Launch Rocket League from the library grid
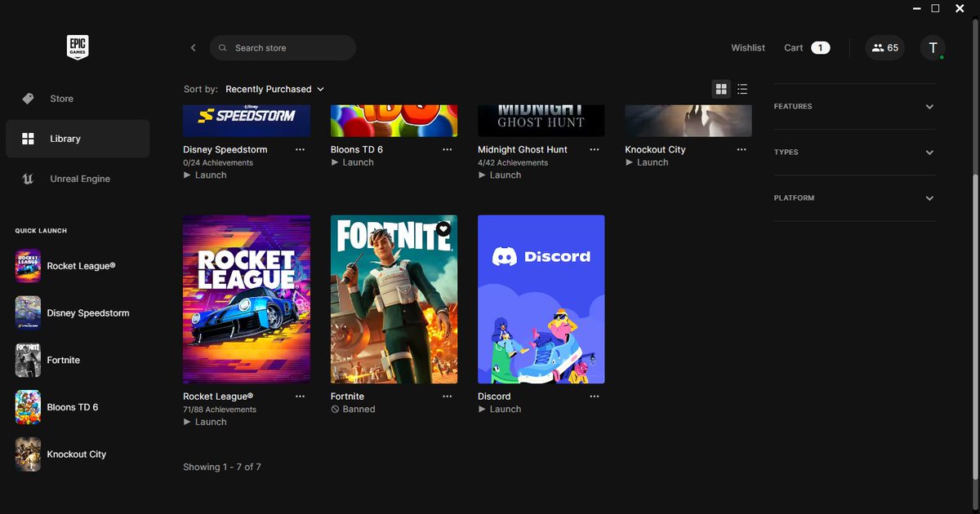Viewport: 980px width, 514px height. pos(205,422)
